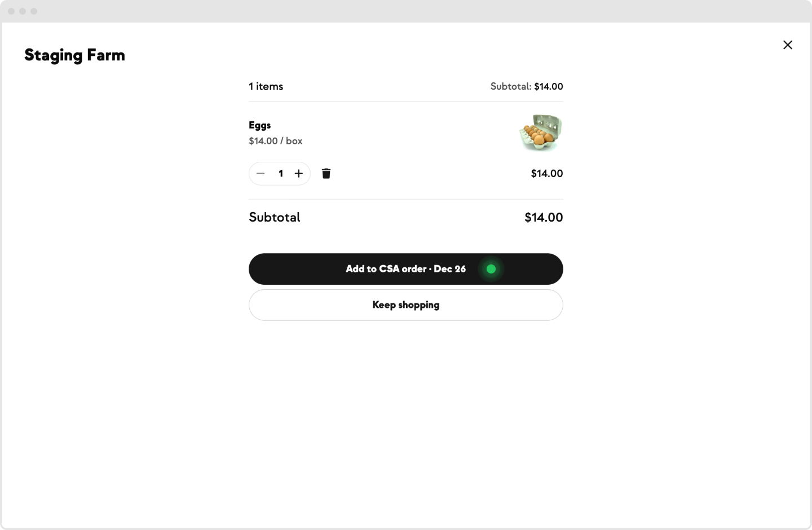Screen dimensions: 812x530
Task: Remove Eggs using the trash icon
Action: click(x=326, y=174)
